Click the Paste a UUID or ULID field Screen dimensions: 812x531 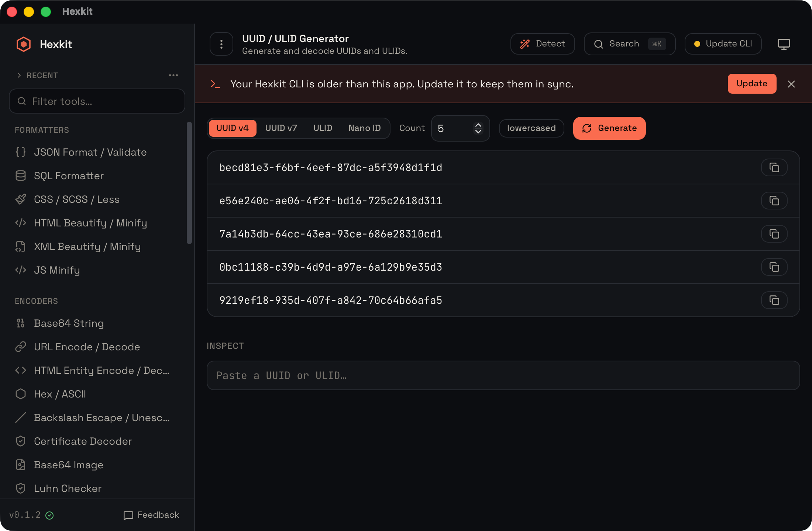click(503, 375)
